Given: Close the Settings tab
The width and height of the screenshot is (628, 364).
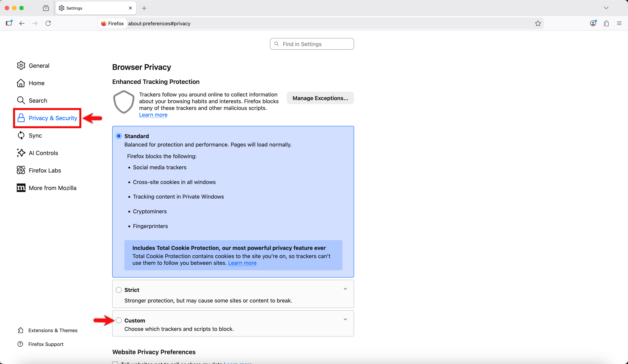Looking at the screenshot, I should [x=130, y=8].
